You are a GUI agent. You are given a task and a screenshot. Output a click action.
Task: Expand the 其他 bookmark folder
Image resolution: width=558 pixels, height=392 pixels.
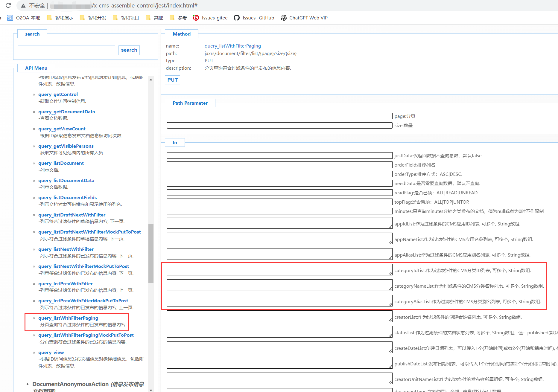155,18
